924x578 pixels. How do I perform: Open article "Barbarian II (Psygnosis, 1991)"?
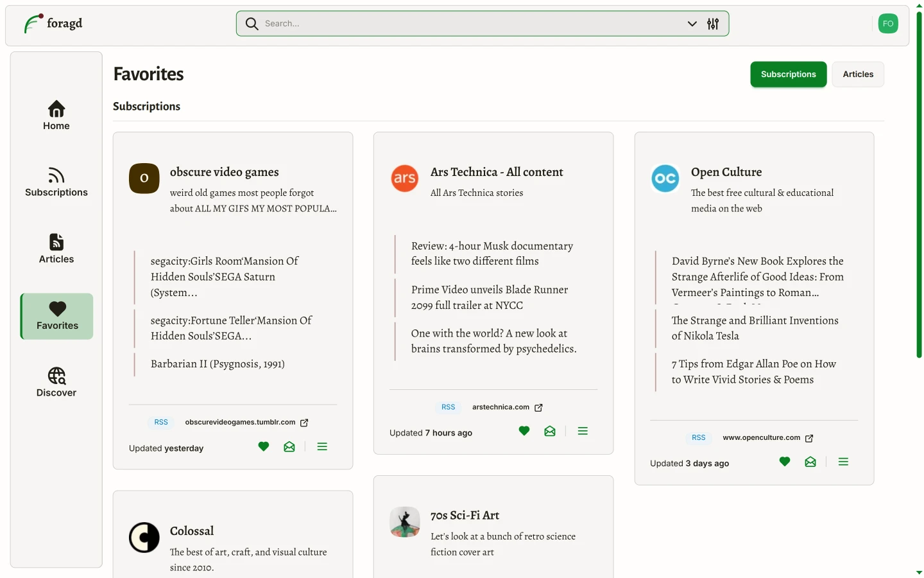218,364
